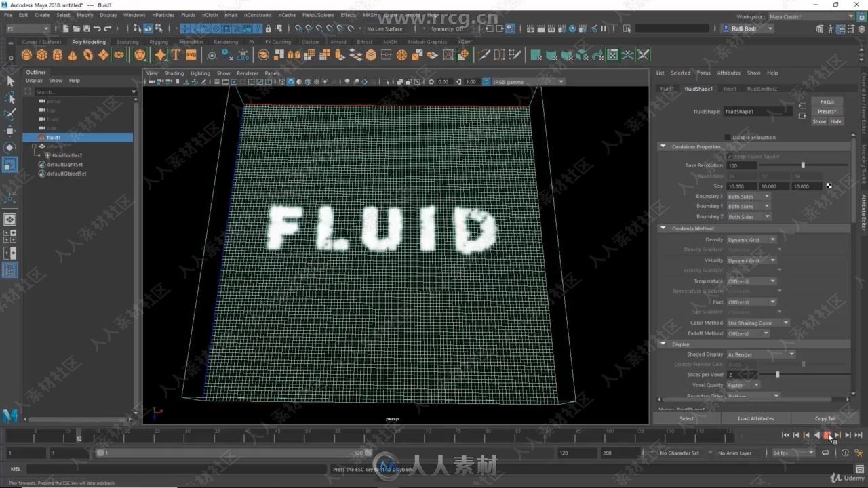Activate the Move tool in toolbox
This screenshot has width=868, height=488.
click(10, 131)
